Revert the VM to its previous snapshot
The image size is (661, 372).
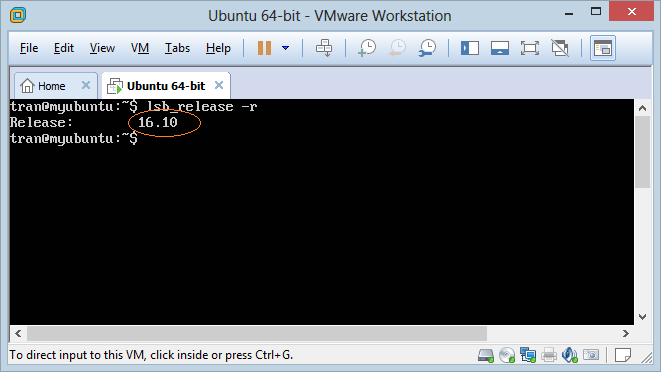click(x=397, y=48)
